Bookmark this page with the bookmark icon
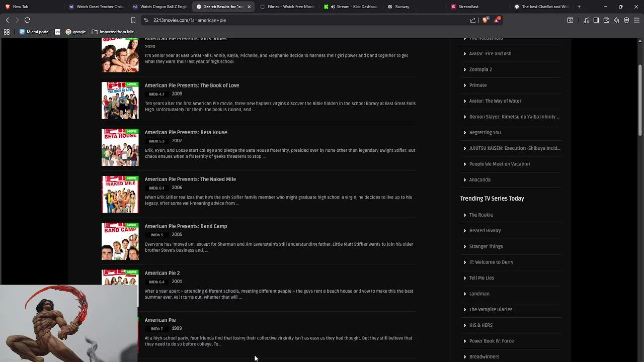The image size is (644, 362). [133, 20]
